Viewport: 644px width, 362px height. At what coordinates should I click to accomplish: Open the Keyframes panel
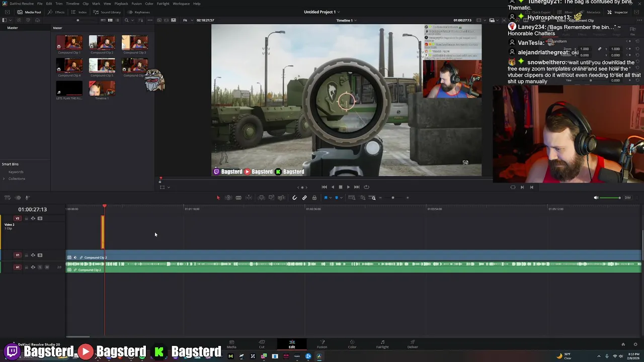(x=139, y=12)
